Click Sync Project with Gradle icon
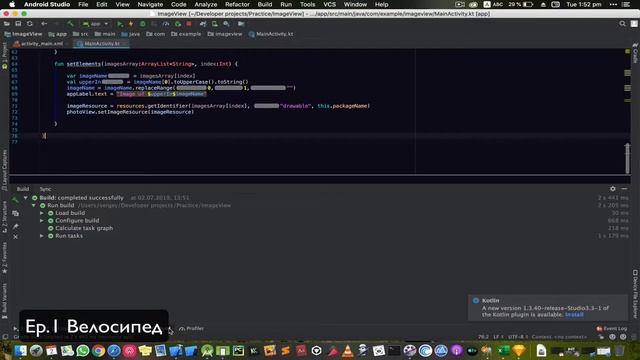640x360 pixels. [x=203, y=24]
